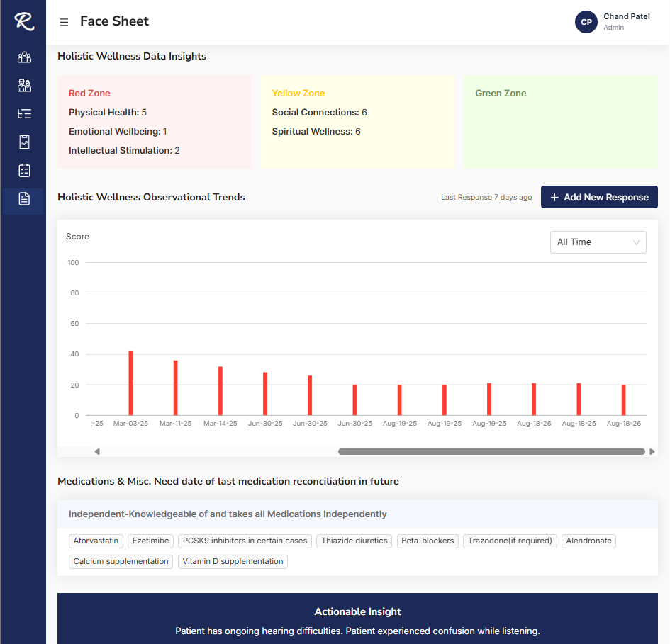
Task: Click the Mar-11-25 score bar
Action: point(176,388)
